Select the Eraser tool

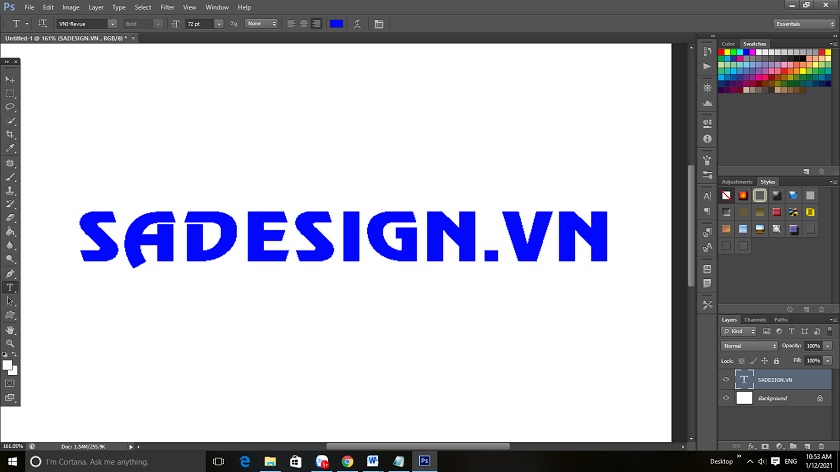coord(10,218)
